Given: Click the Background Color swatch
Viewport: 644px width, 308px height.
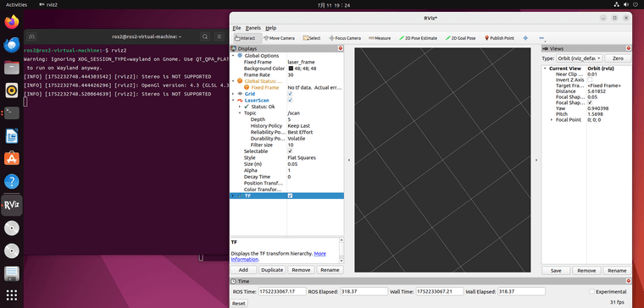Looking at the screenshot, I should click(291, 69).
